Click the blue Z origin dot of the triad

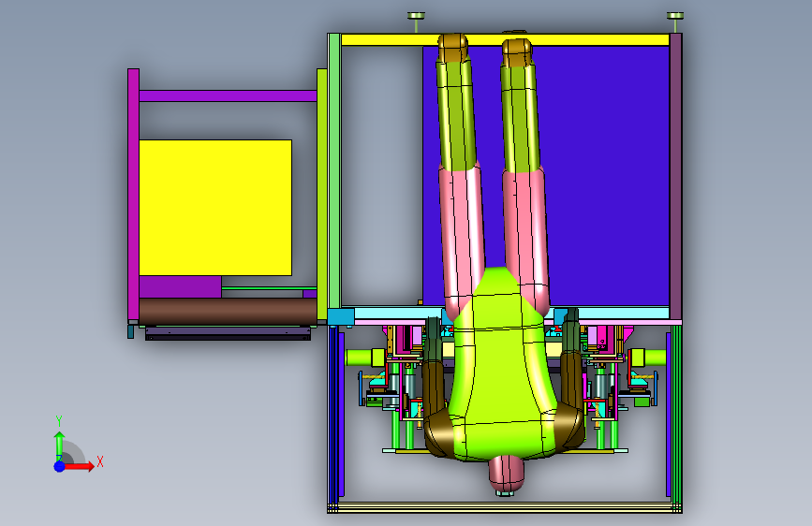59,466
